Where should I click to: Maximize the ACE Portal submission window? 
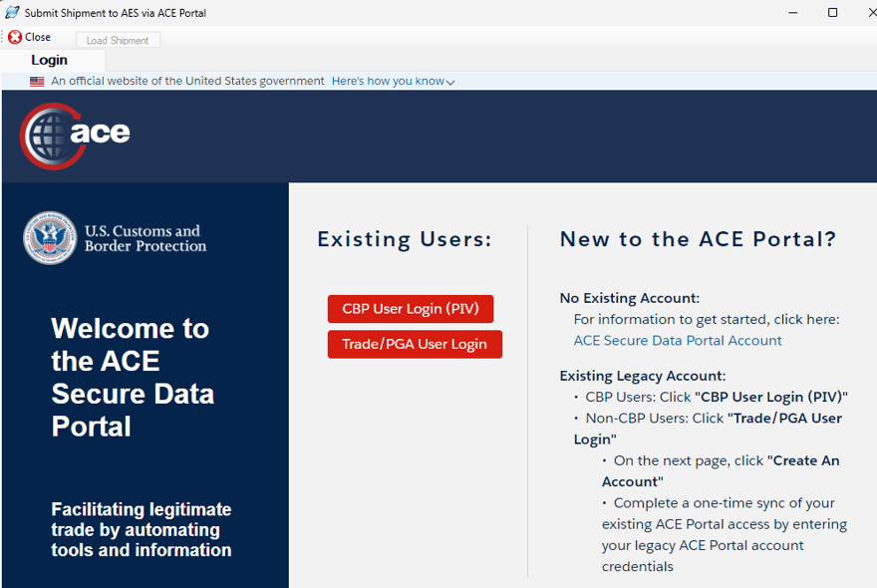tap(833, 13)
